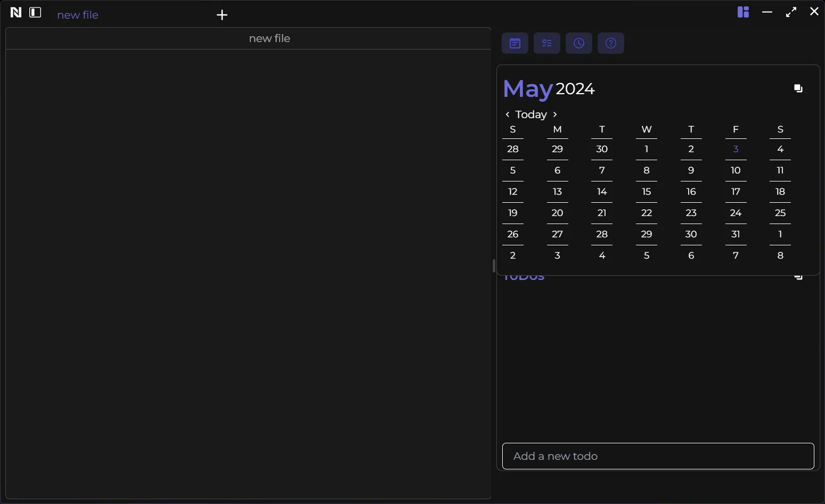
Task: Select May 11 on calendar
Action: pos(780,170)
